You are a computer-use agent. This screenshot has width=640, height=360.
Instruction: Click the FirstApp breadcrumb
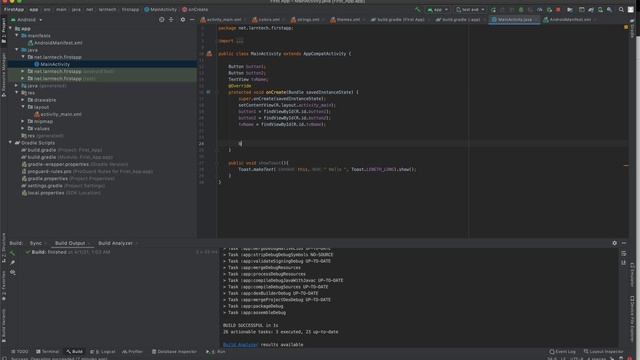tap(14, 9)
